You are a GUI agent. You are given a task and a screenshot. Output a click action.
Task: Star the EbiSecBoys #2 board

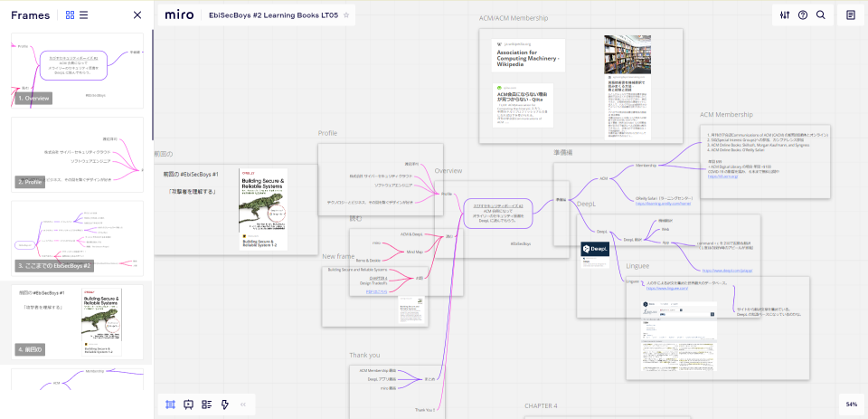point(346,15)
